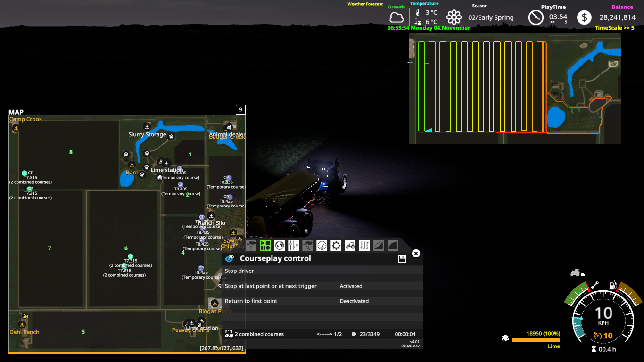The width and height of the screenshot is (644, 362).
Task: Click the save course floppy disk icon
Action: [x=402, y=258]
